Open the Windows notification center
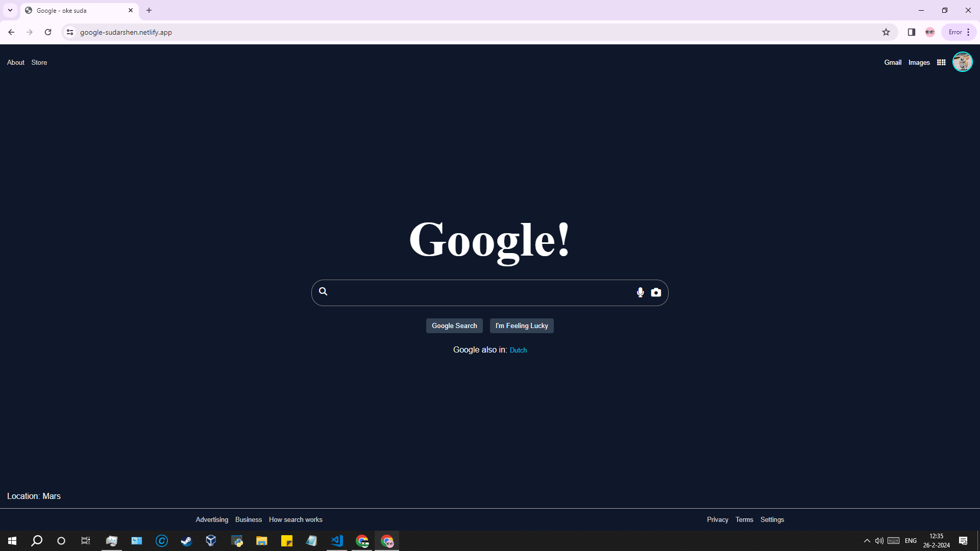This screenshot has width=980, height=551. tap(963, 541)
